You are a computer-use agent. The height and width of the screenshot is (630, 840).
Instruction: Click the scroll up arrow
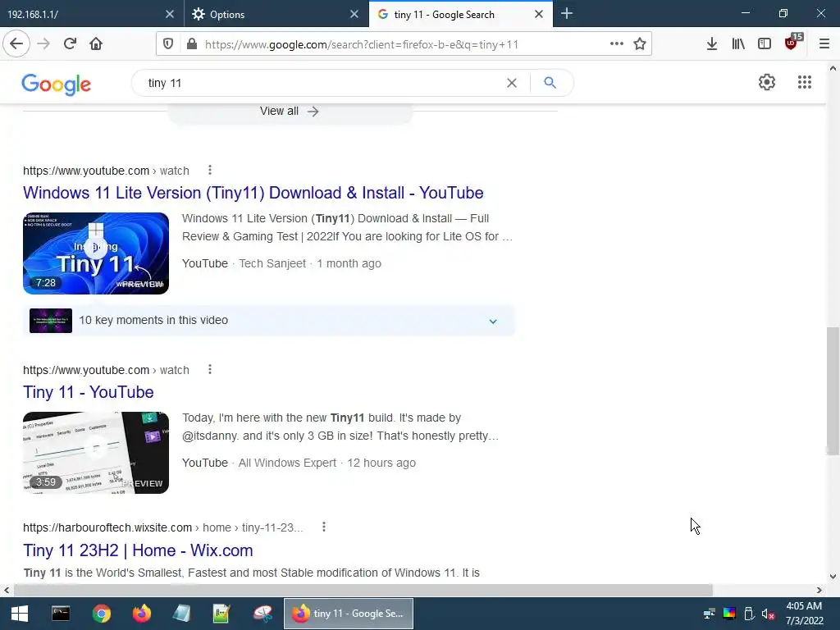click(x=833, y=68)
